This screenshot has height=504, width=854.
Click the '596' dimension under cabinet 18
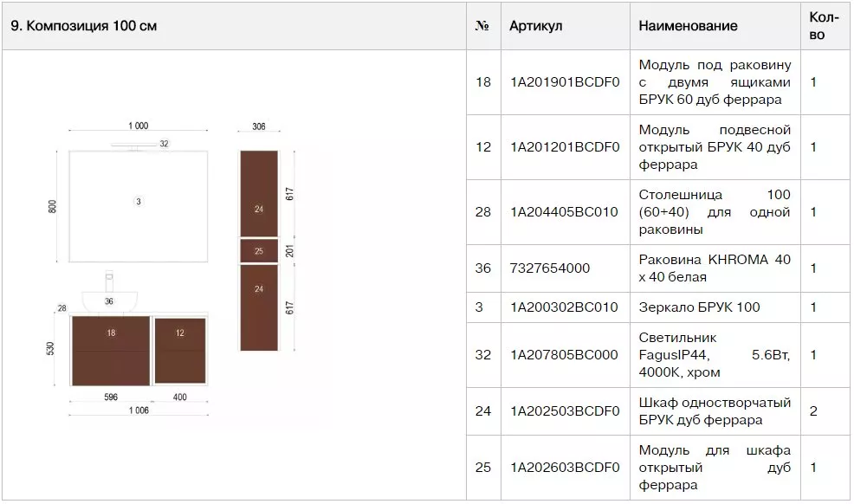[111, 397]
